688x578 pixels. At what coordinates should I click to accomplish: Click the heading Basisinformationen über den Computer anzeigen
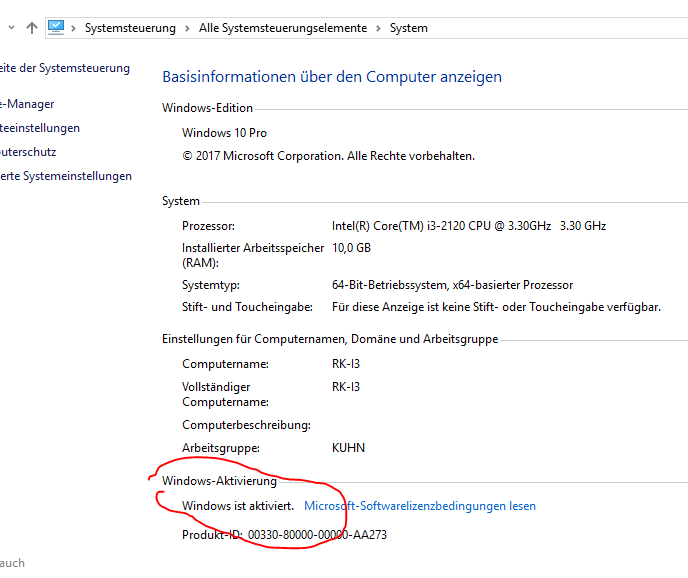[x=332, y=77]
